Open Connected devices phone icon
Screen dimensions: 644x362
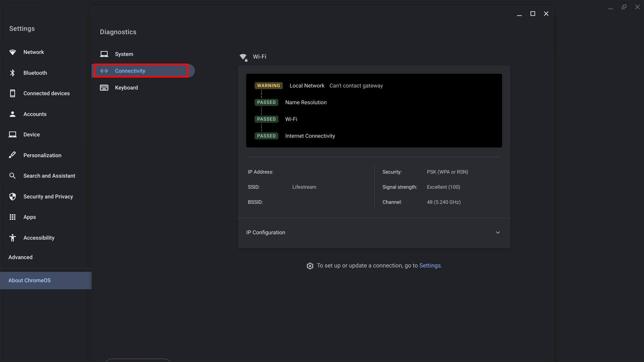tap(12, 94)
